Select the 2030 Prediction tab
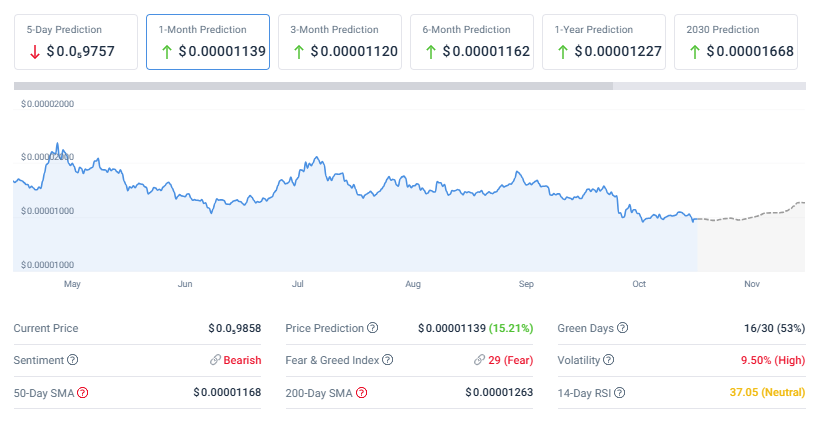 pos(735,42)
